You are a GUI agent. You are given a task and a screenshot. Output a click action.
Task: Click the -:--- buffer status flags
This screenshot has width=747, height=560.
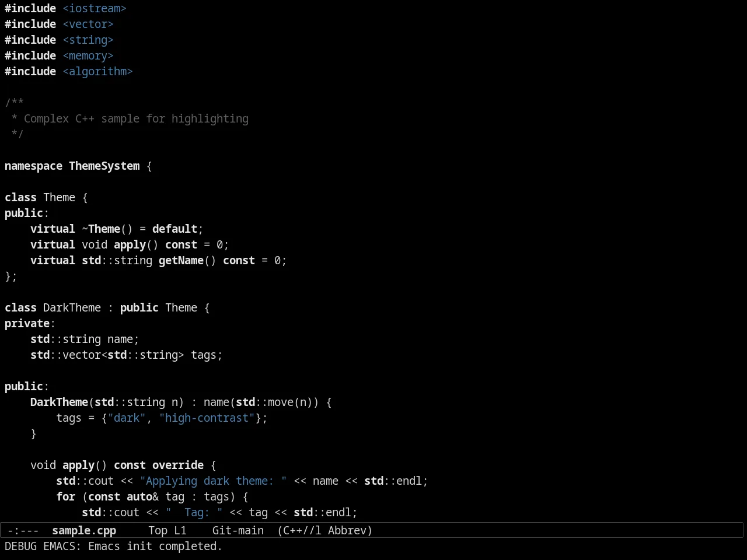pyautogui.click(x=23, y=530)
